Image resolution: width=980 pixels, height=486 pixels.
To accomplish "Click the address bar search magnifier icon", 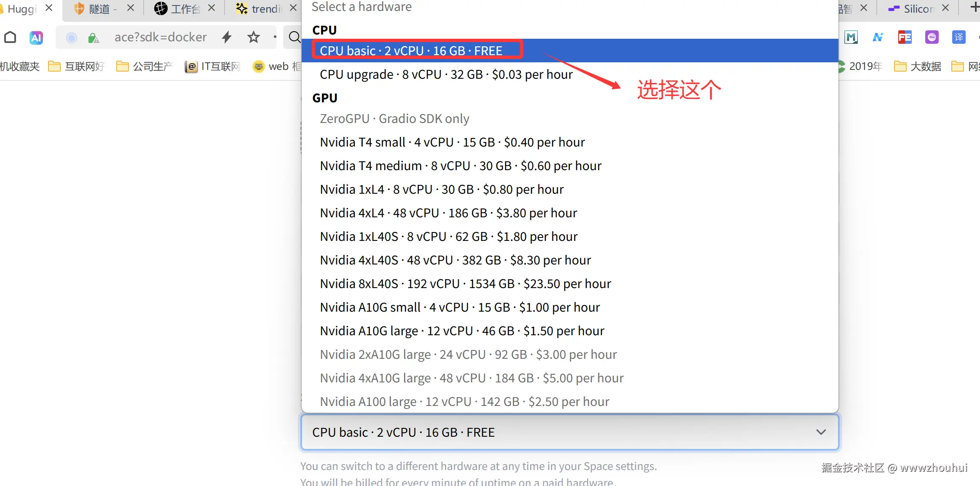I will [x=295, y=37].
